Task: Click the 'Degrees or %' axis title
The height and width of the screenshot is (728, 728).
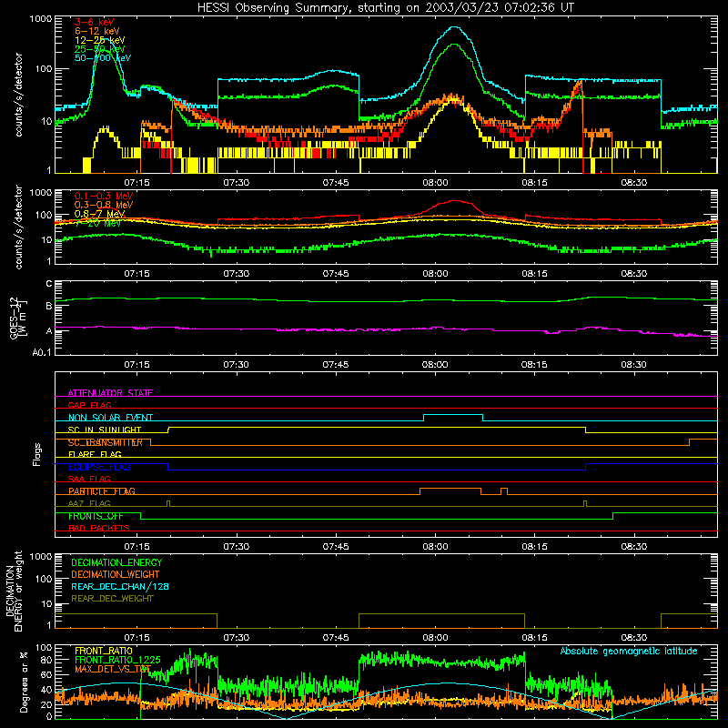Action: pyautogui.click(x=24, y=682)
